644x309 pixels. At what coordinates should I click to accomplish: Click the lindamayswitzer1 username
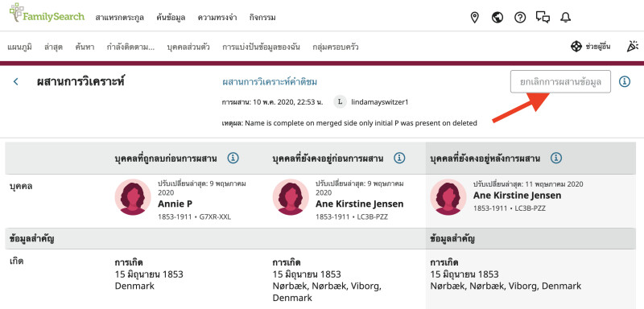380,102
